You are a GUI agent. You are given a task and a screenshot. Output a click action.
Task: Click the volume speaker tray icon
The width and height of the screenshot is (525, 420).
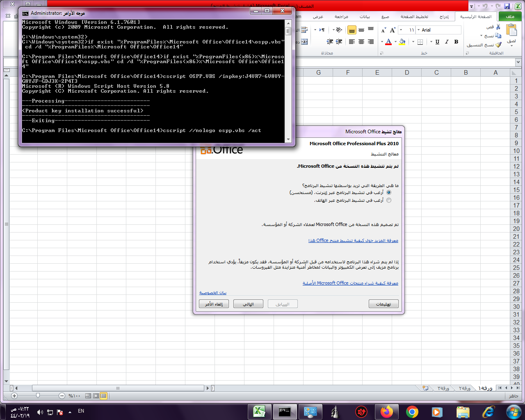tap(40, 412)
